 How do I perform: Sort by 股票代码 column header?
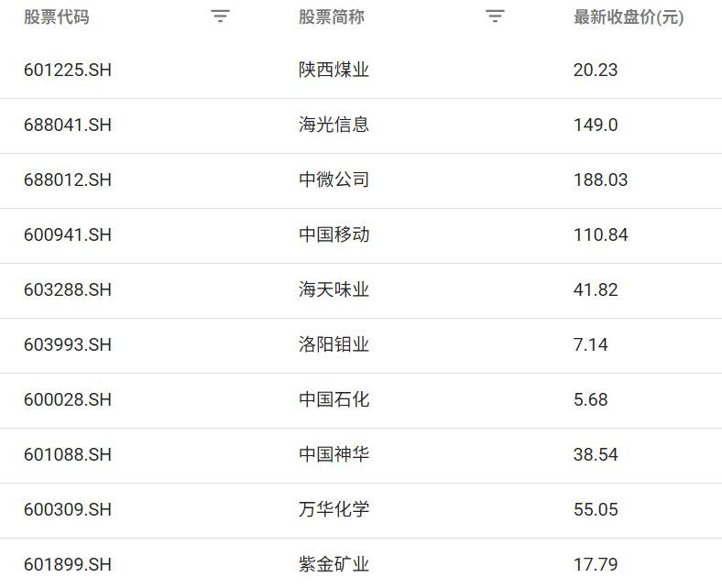pyautogui.click(x=57, y=16)
